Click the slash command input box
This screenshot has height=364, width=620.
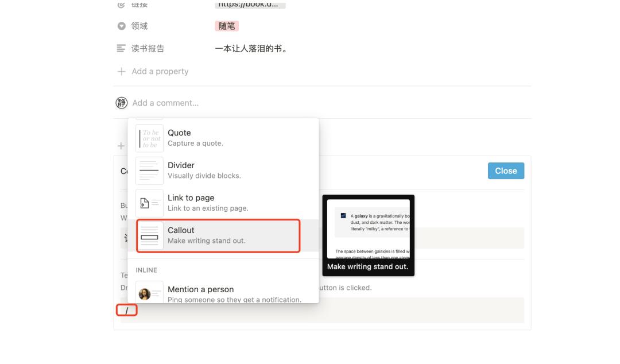pos(127,310)
